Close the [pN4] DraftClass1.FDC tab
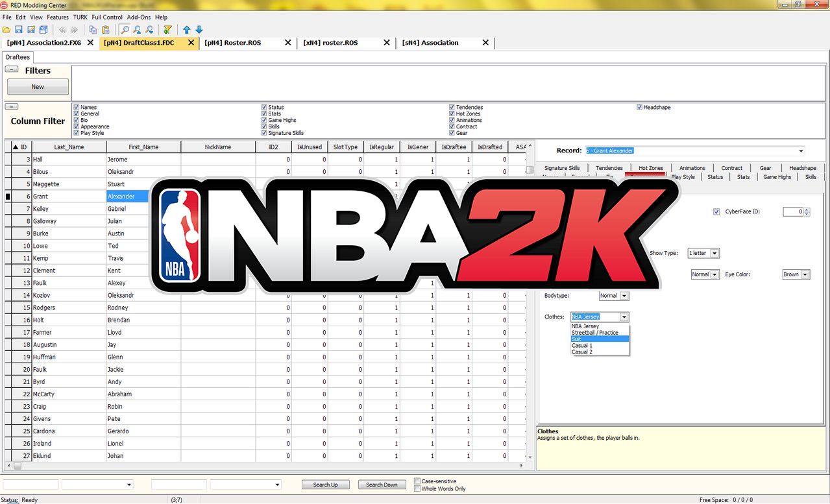The width and height of the screenshot is (830, 504). (191, 43)
